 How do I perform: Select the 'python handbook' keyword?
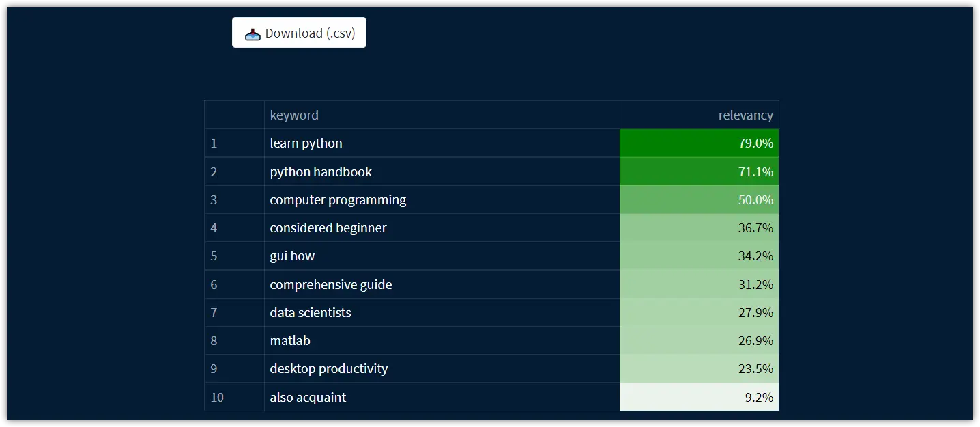pos(321,171)
